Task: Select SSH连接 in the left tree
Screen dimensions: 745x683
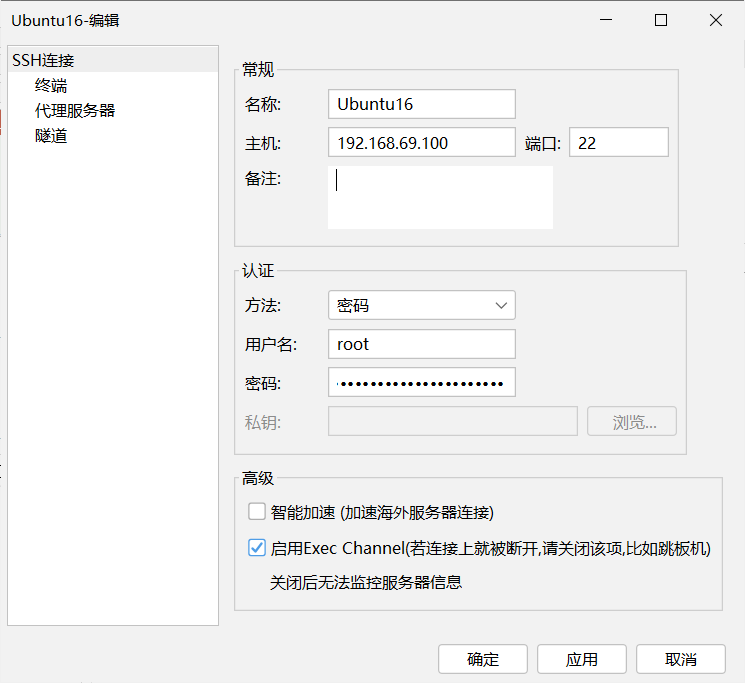Action: click(113, 60)
